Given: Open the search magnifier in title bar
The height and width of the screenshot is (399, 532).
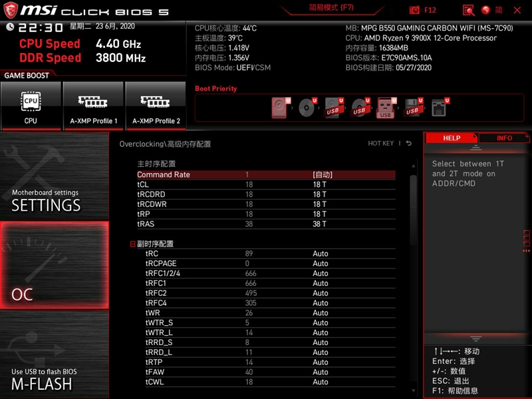Looking at the screenshot, I should [x=468, y=10].
